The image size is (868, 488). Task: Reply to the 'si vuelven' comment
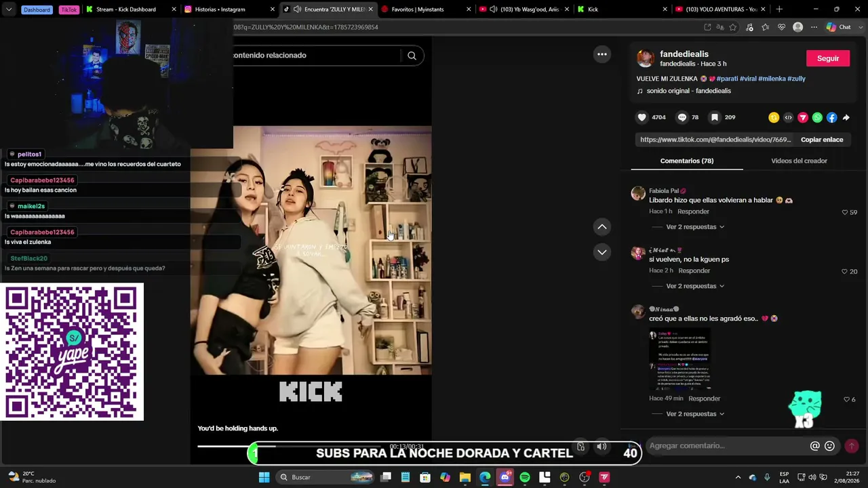pos(694,271)
